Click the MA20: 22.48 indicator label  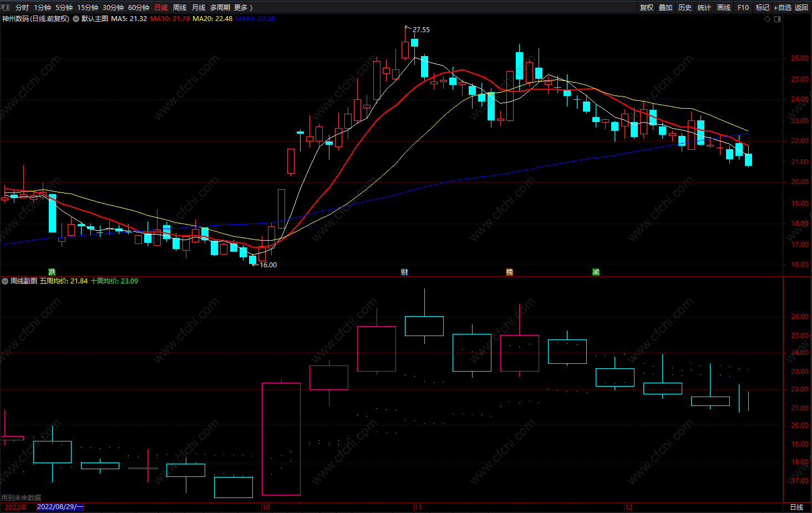point(212,19)
